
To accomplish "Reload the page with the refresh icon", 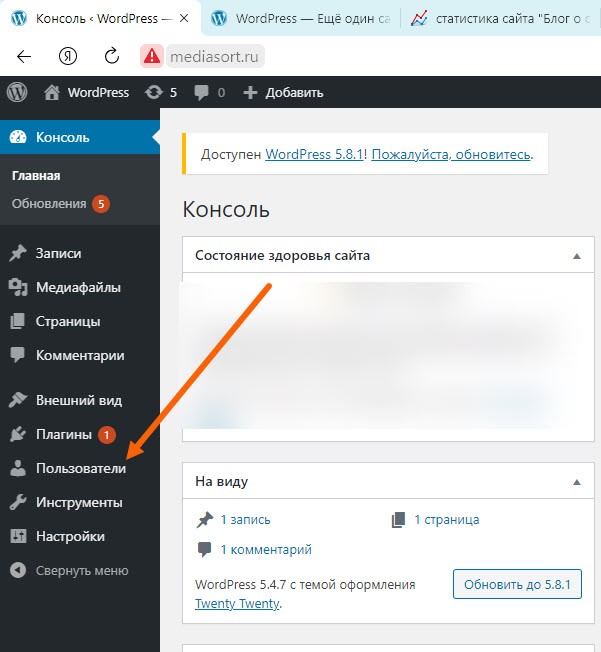I will point(112,55).
